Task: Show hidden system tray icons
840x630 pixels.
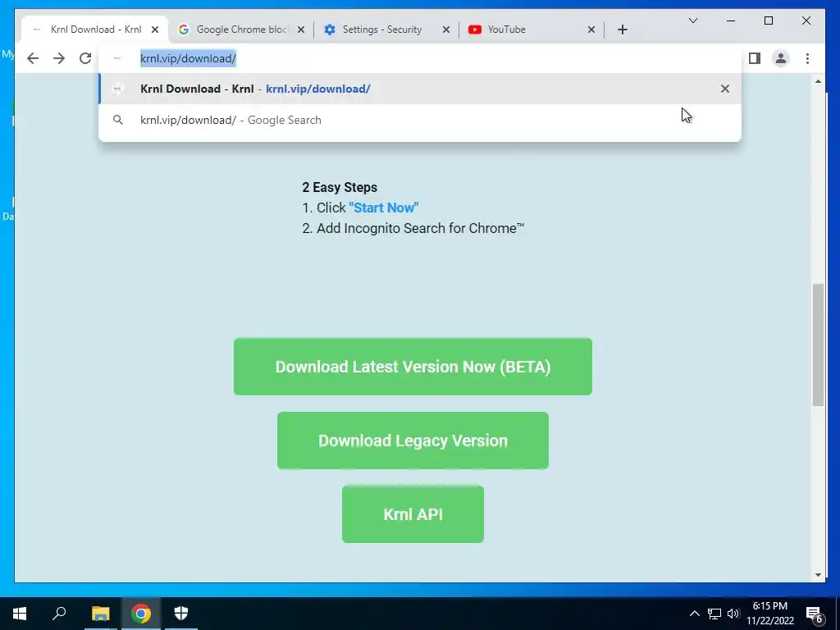Action: click(x=694, y=614)
